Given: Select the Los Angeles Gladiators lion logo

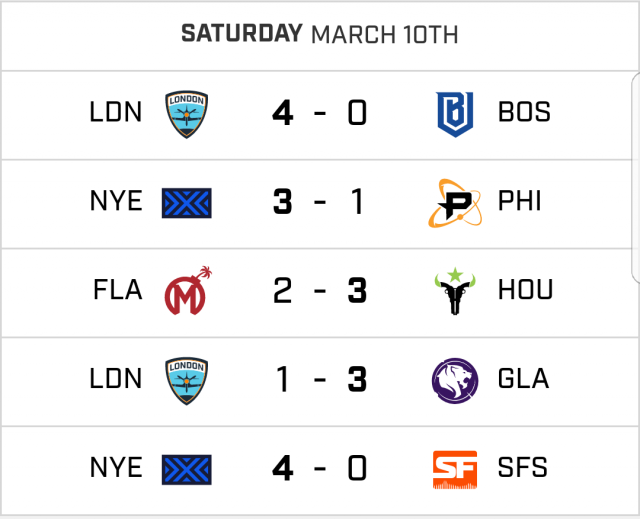Looking at the screenshot, I should (x=453, y=380).
